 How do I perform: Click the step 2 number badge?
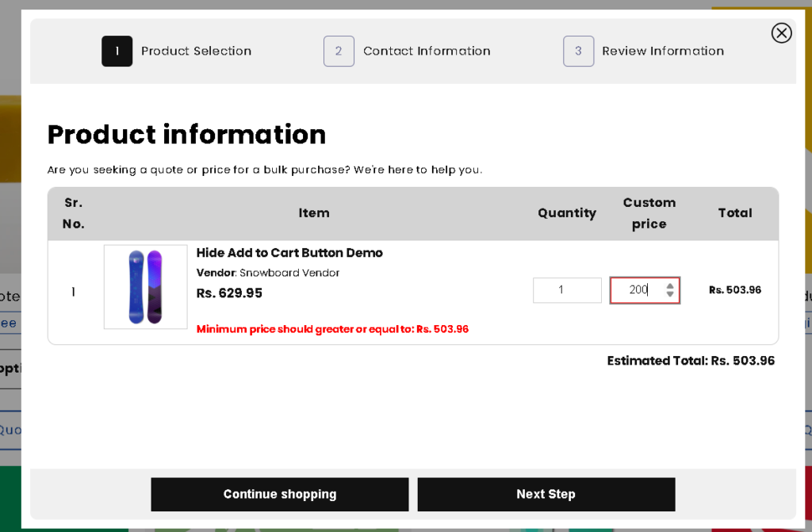pyautogui.click(x=339, y=52)
